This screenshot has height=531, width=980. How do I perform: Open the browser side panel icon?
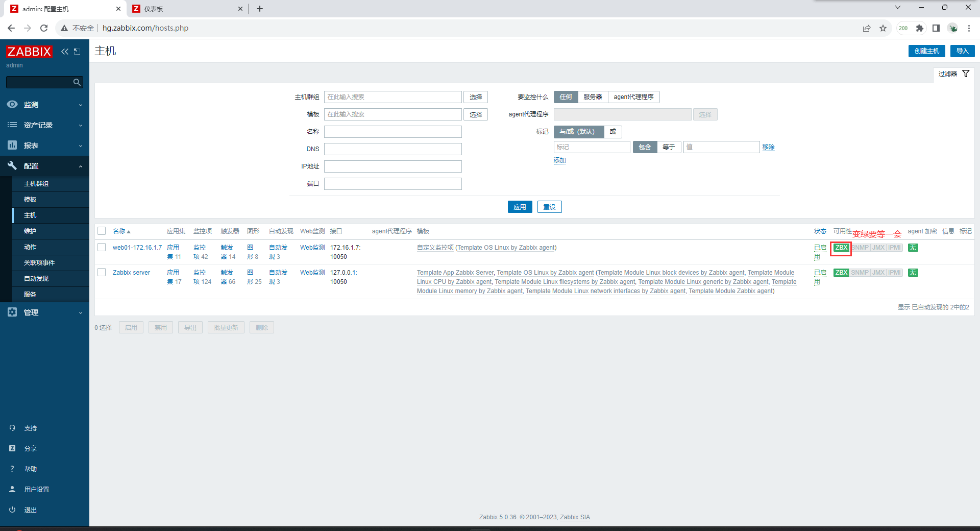coord(936,28)
